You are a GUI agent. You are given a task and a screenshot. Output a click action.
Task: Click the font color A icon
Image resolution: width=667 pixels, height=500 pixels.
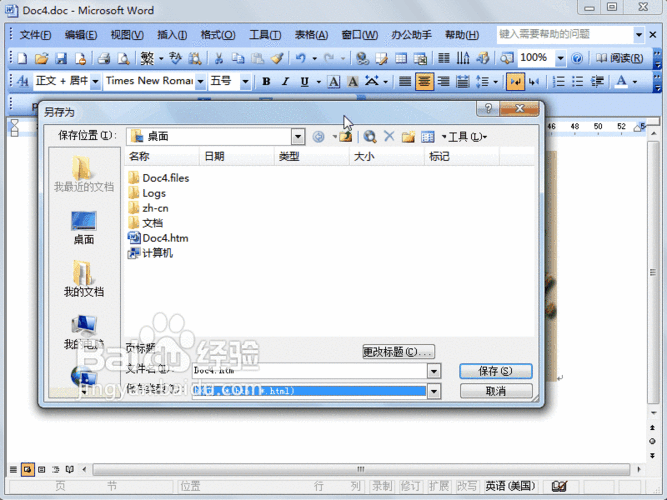(624, 81)
